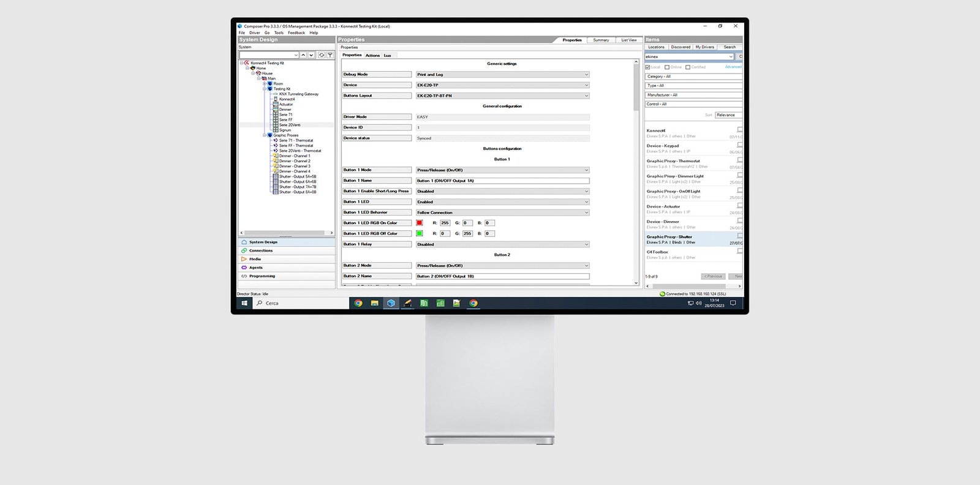Open the Device dropdown showing EK-E20-TP
This screenshot has width=980, height=485.
pyautogui.click(x=502, y=85)
